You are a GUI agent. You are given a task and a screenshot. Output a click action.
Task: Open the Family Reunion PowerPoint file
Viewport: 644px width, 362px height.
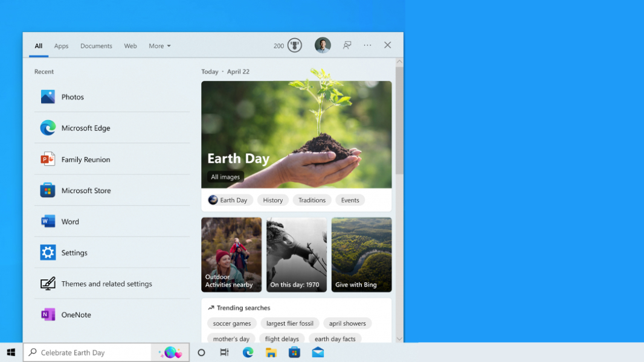pyautogui.click(x=85, y=159)
